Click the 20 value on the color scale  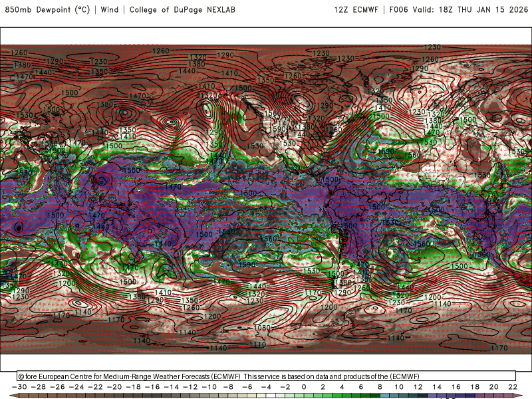494,387
